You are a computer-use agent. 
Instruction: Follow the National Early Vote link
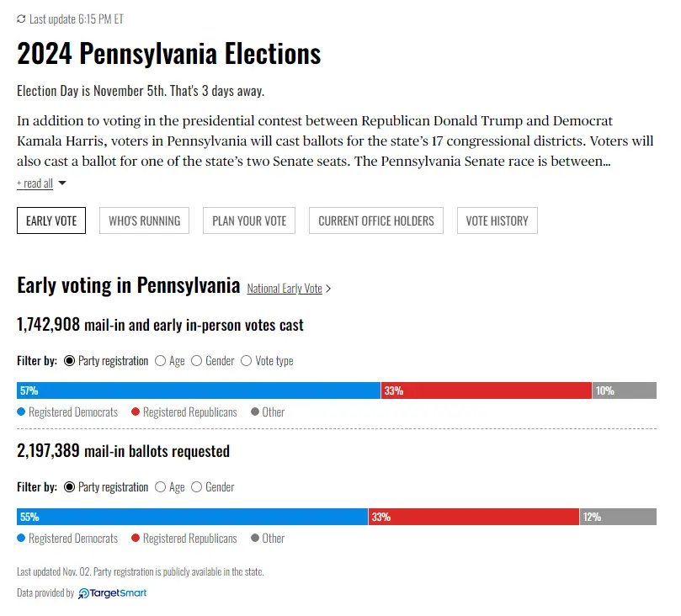pos(285,289)
